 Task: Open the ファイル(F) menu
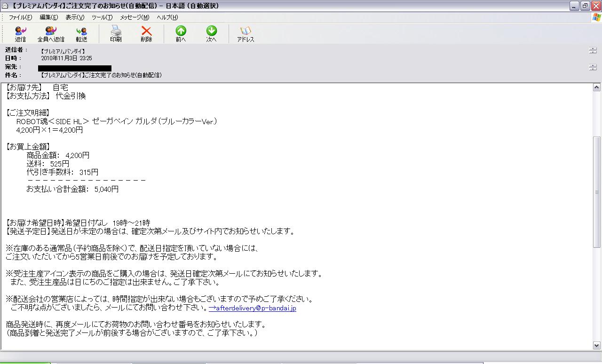point(20,17)
